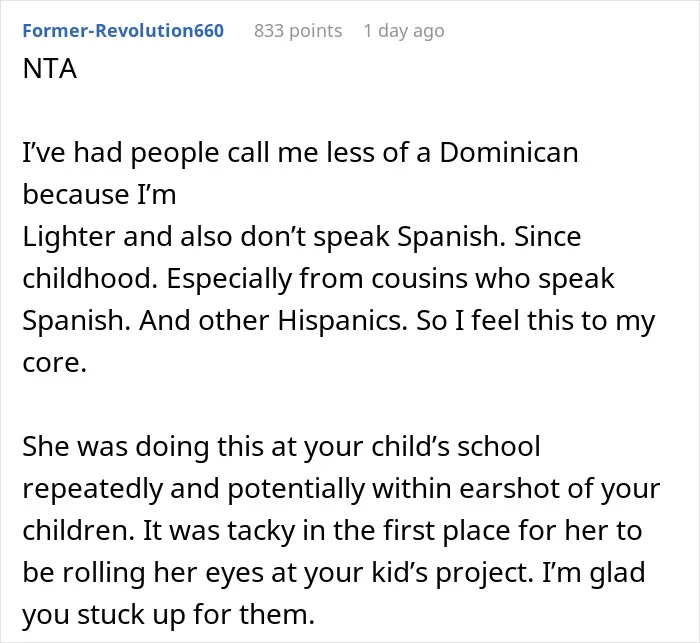The height and width of the screenshot is (643, 700).
Task: Click the word 'childhood' in the comment
Action: coord(87,278)
